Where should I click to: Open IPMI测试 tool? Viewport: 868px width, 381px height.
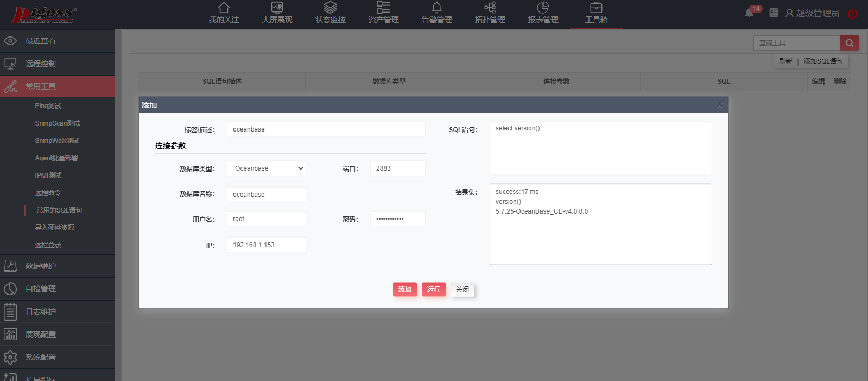coord(48,176)
